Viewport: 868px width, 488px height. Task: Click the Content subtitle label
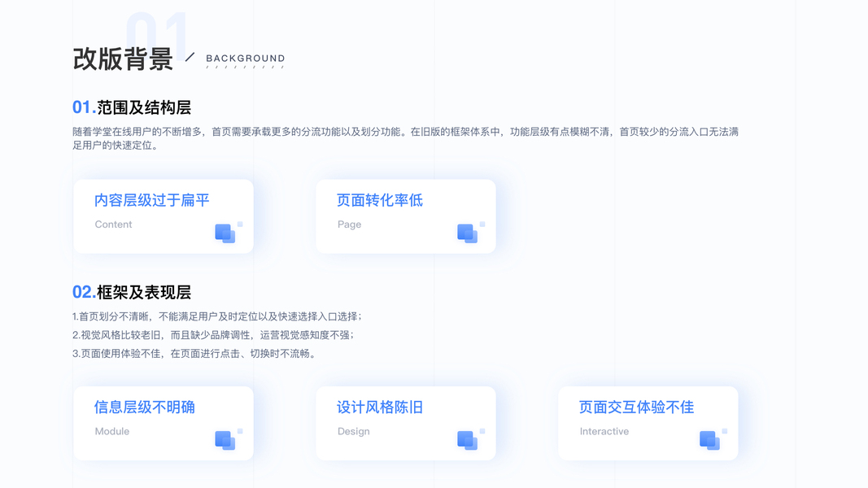113,224
